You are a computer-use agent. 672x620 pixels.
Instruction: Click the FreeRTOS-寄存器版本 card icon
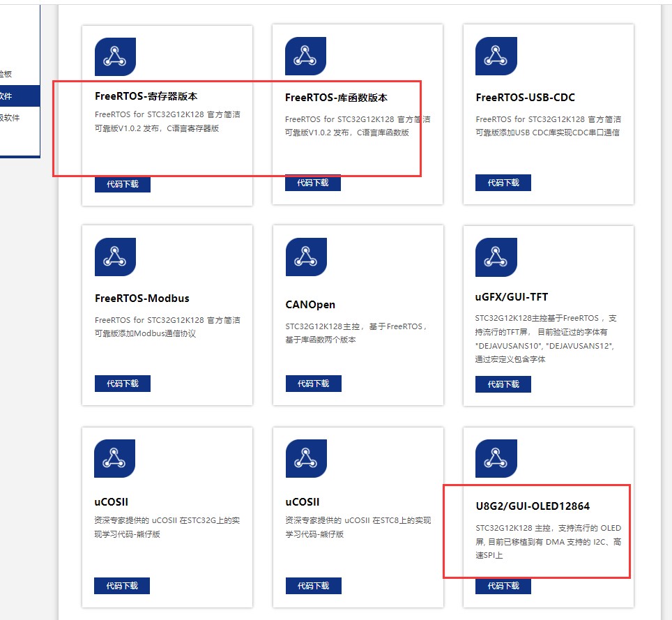115,56
